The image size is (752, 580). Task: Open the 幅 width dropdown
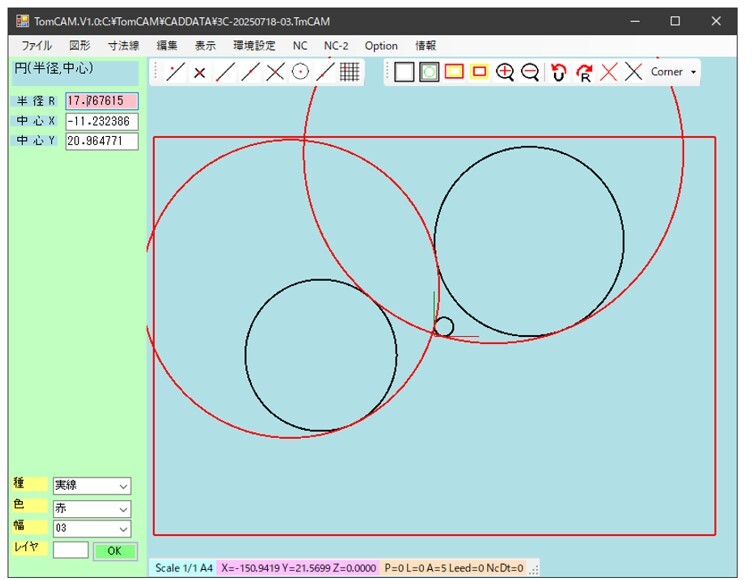pos(92,528)
